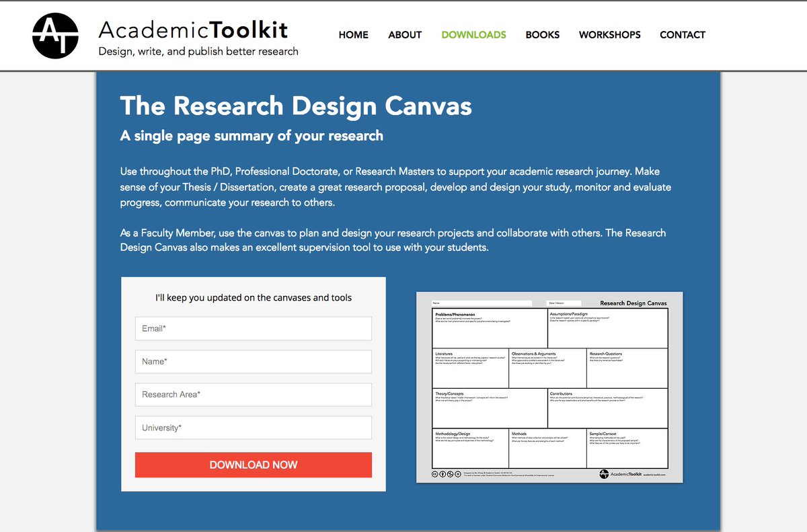Image resolution: width=807 pixels, height=532 pixels.
Task: Click the DOWNLOAD NOW button
Action: pos(254,465)
